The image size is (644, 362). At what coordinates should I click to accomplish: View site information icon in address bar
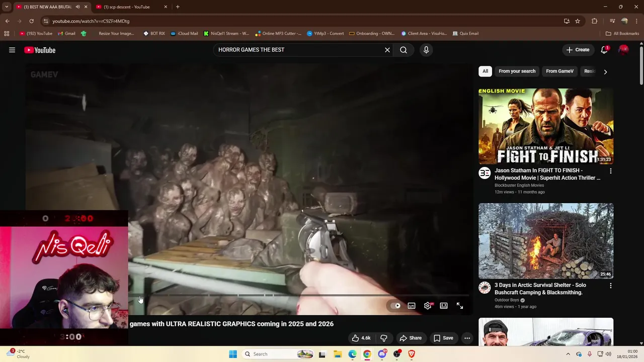[x=46, y=21]
